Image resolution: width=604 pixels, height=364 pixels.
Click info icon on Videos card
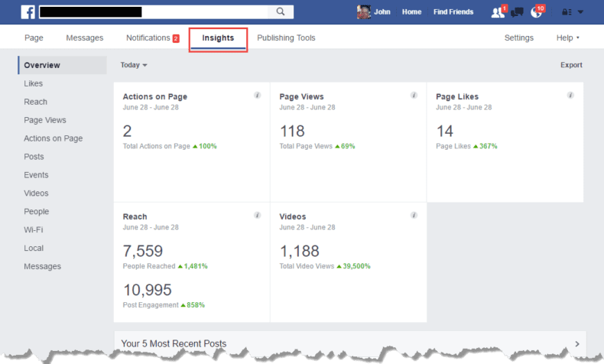[414, 216]
